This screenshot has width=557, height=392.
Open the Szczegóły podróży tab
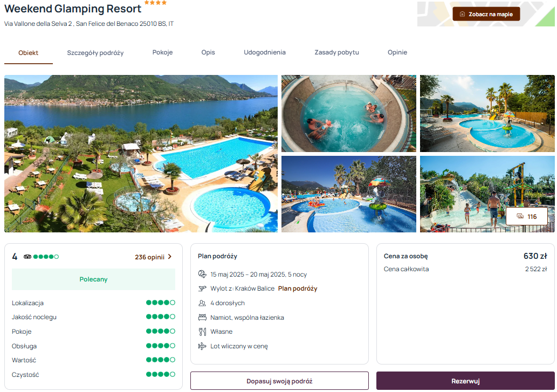click(x=95, y=53)
